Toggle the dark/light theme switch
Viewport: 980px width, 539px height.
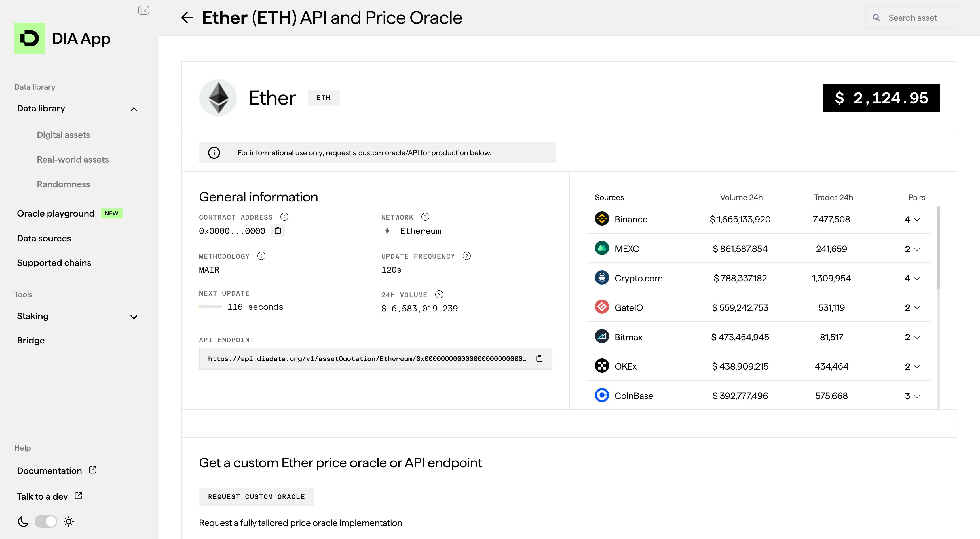(x=46, y=521)
